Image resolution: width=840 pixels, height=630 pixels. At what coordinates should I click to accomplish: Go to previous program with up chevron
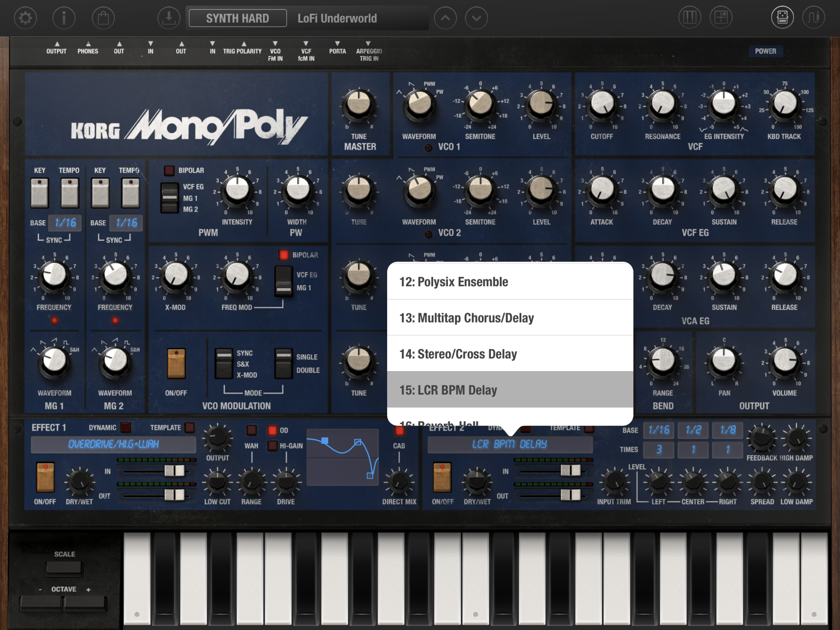pyautogui.click(x=445, y=18)
